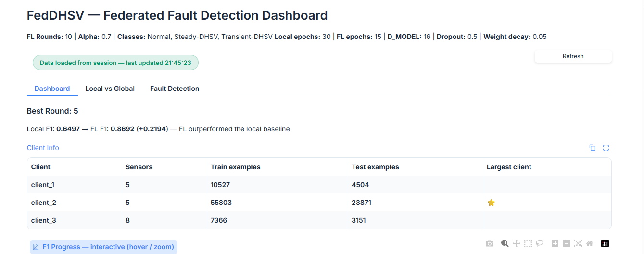Click the Test examples column header
The width and height of the screenshot is (644, 254).
(x=416, y=167)
